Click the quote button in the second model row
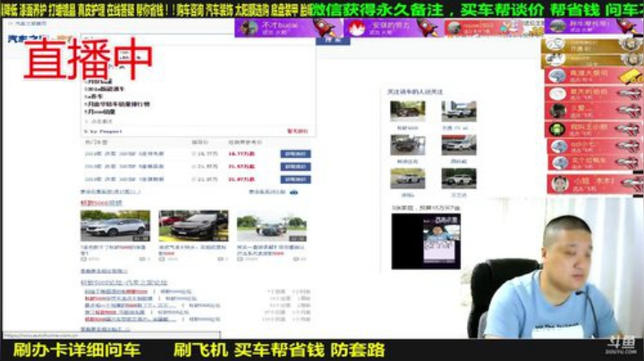 [295, 166]
